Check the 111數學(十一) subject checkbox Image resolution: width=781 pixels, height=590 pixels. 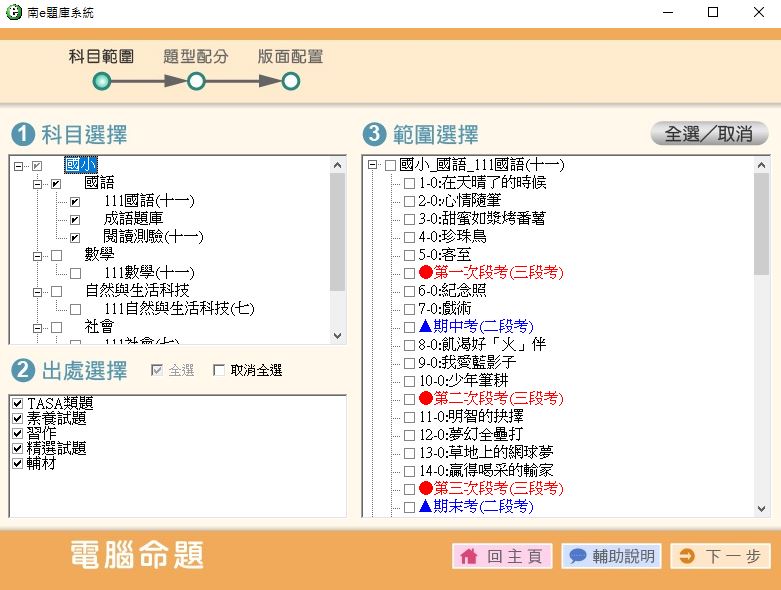[x=75, y=273]
